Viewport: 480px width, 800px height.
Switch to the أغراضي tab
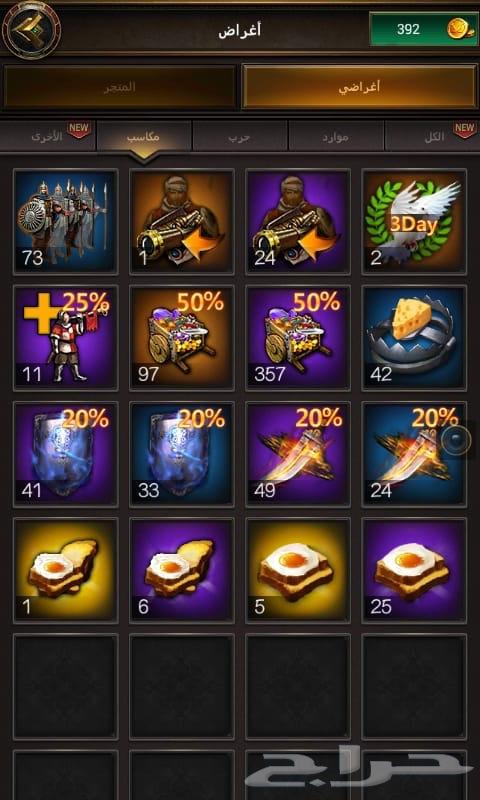(359, 87)
